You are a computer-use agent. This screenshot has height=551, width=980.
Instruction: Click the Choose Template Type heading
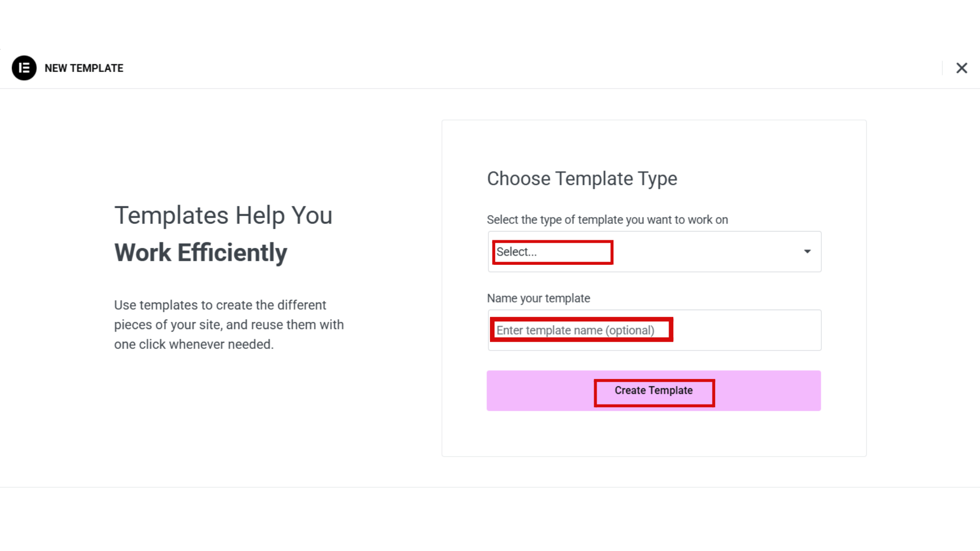click(582, 178)
